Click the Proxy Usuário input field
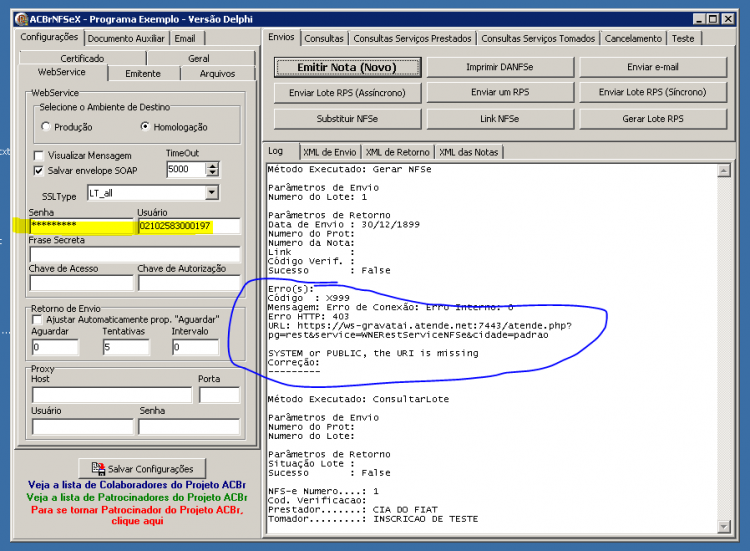Viewport: 750px width, 551px height. [83, 427]
